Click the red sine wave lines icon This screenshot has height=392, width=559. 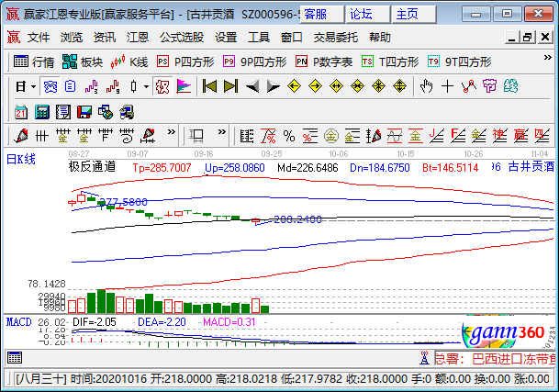click(395, 136)
